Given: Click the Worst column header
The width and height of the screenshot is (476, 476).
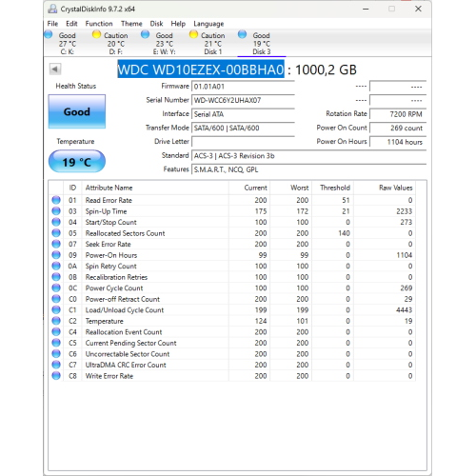Looking at the screenshot, I should (291, 188).
